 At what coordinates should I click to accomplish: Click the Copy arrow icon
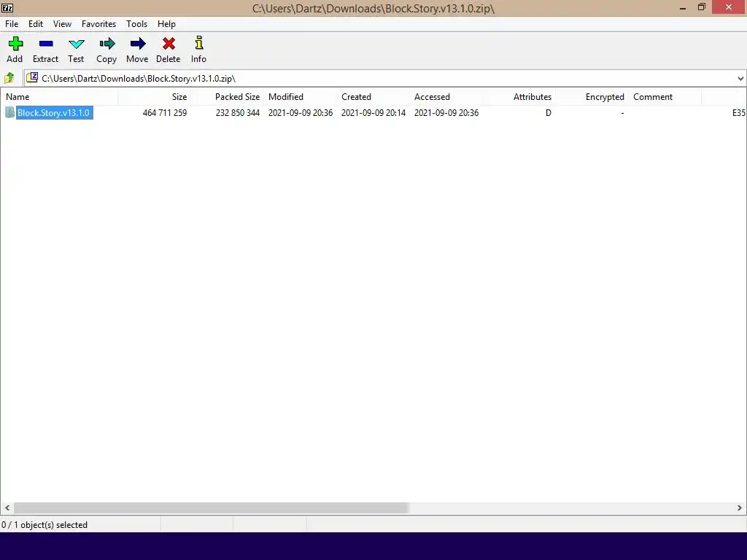tap(107, 44)
